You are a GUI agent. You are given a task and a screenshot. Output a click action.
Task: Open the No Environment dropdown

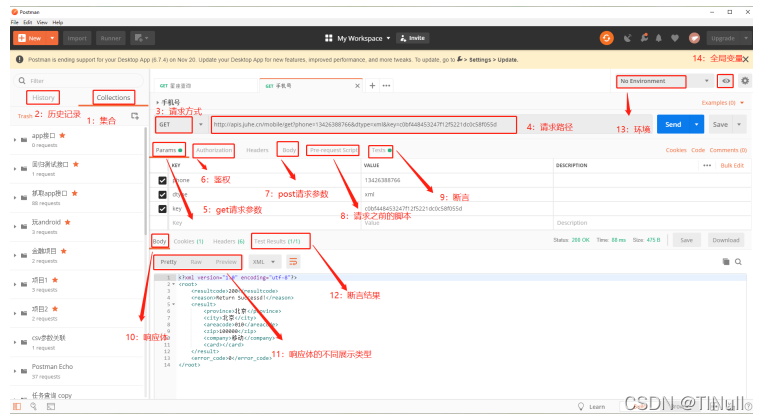tap(664, 81)
